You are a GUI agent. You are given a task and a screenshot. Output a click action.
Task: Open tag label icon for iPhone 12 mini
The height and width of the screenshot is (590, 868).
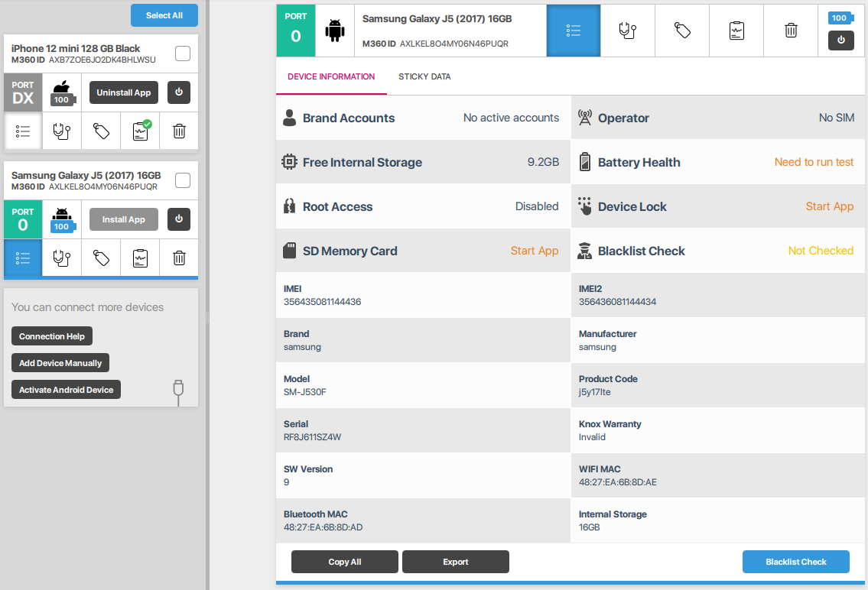[101, 131]
